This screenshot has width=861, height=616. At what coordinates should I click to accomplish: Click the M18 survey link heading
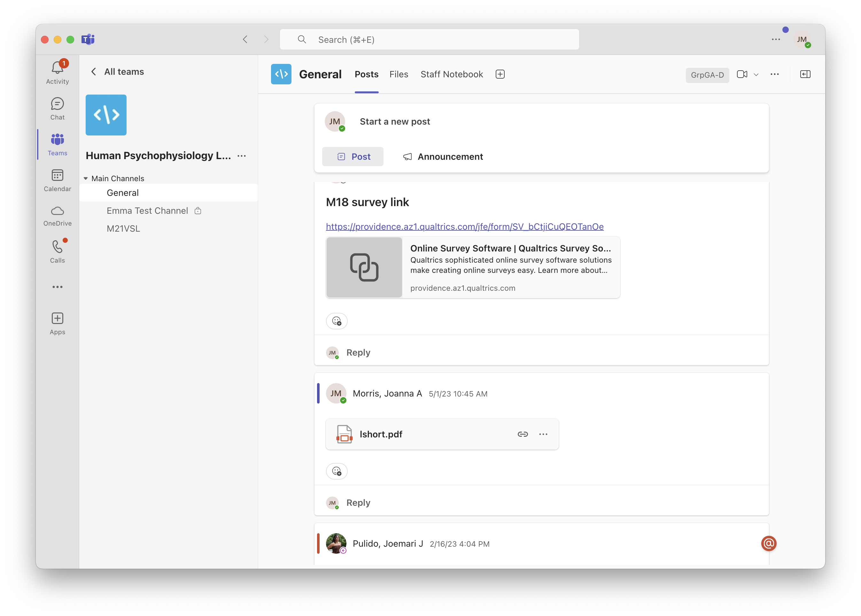[x=367, y=202]
